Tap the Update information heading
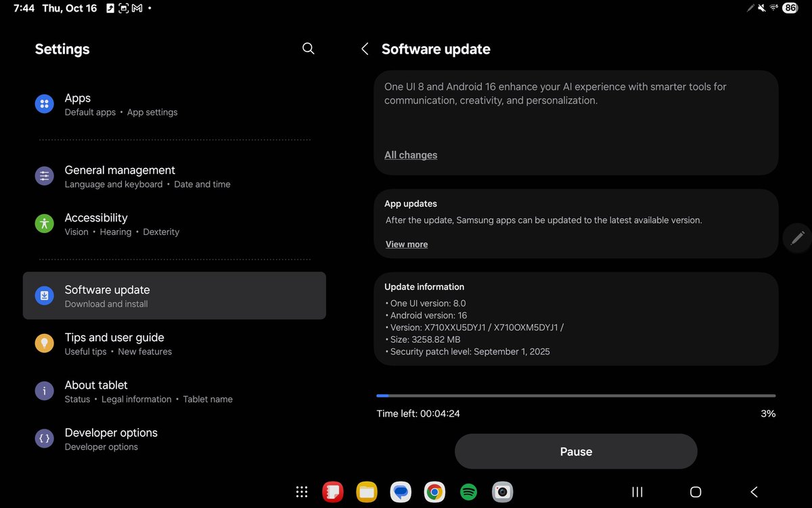 click(x=424, y=287)
